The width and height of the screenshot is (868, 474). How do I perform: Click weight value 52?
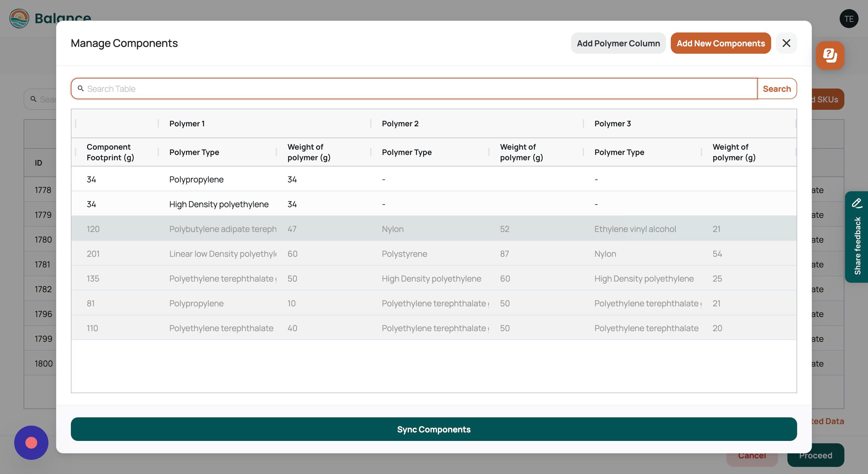[505, 229]
